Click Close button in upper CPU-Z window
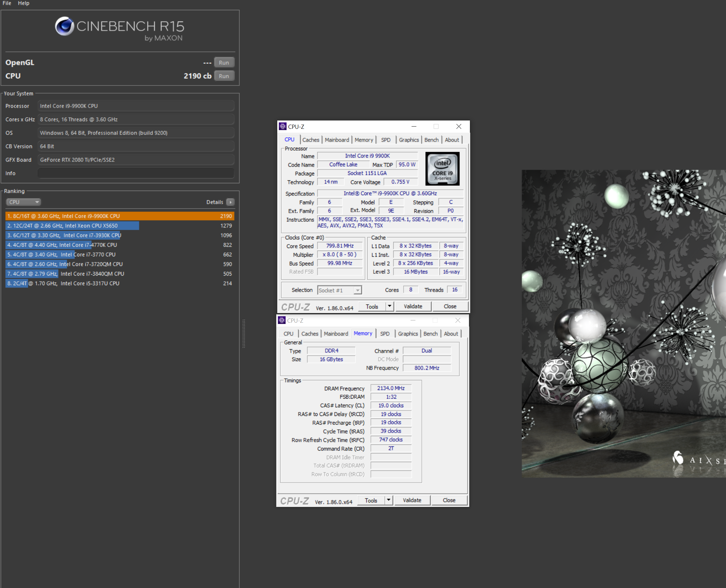 tap(450, 307)
